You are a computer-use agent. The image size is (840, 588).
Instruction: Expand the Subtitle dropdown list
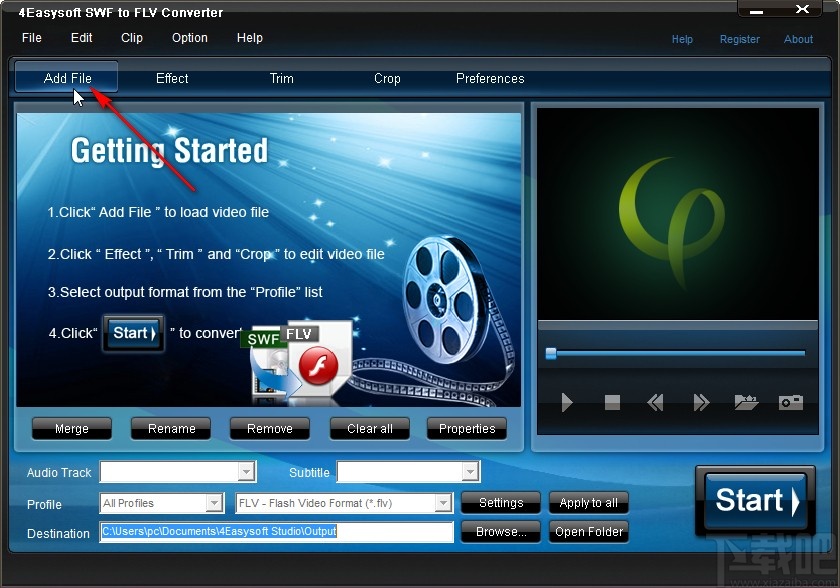(470, 471)
